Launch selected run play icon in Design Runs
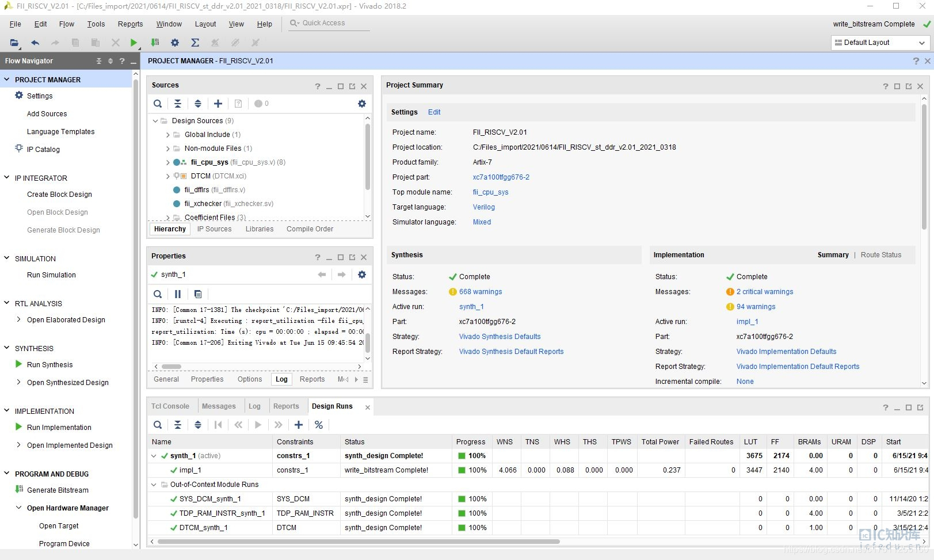The width and height of the screenshot is (934, 560). (258, 425)
